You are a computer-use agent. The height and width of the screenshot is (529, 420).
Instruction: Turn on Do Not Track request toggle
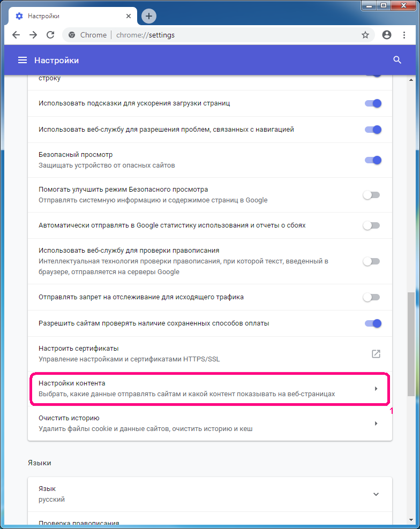coord(371,297)
